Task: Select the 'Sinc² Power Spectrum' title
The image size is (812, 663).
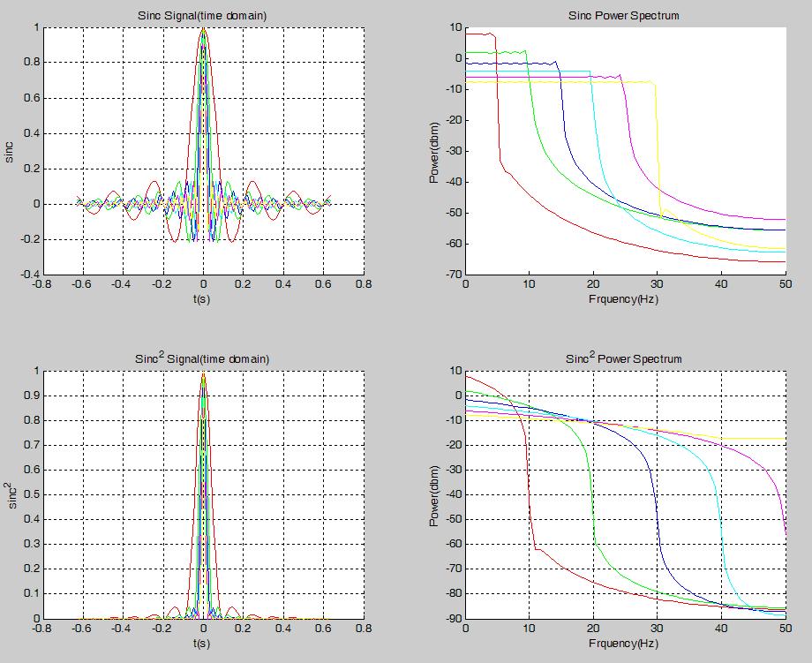Action: click(624, 358)
